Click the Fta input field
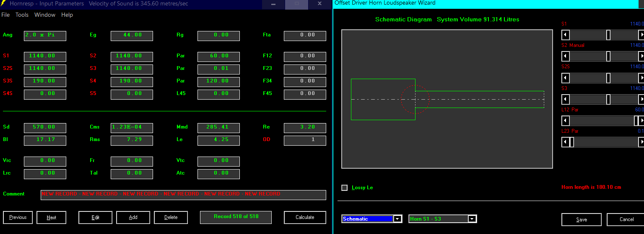Screen dimensions: 644x234 pyautogui.click(x=305, y=36)
